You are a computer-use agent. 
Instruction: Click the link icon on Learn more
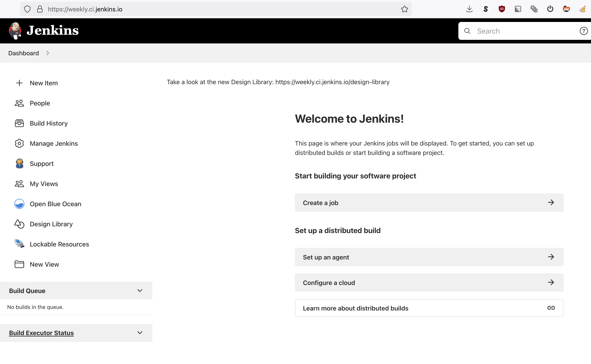click(551, 308)
